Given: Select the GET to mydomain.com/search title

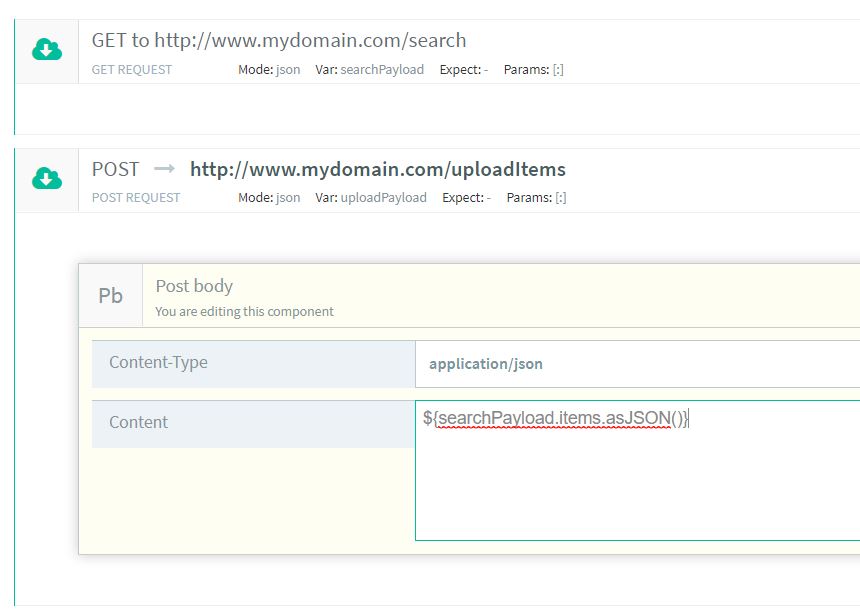Looking at the screenshot, I should [x=279, y=41].
